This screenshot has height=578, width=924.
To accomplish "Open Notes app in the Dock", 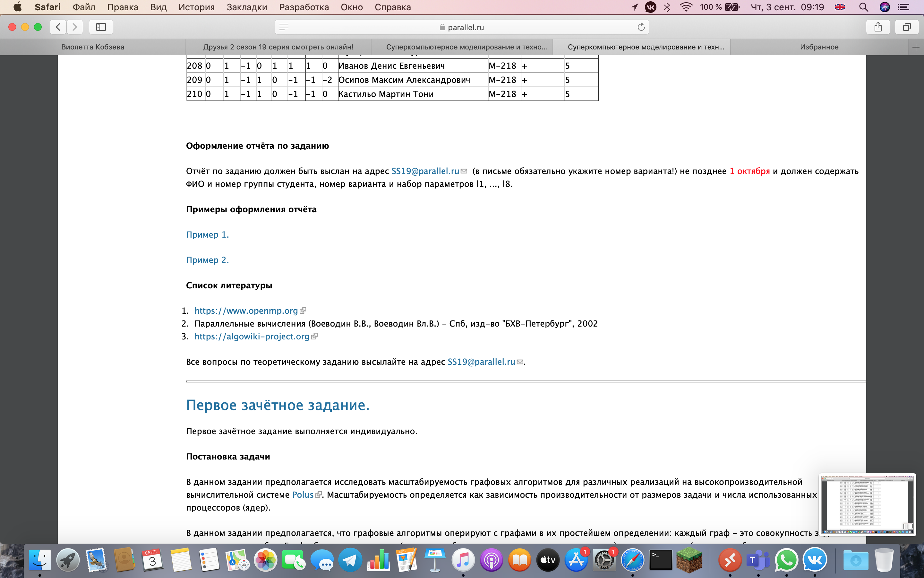I will coord(181,560).
